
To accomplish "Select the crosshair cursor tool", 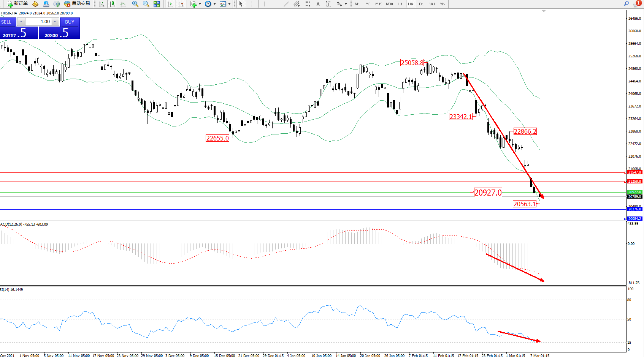I will pos(252,4).
